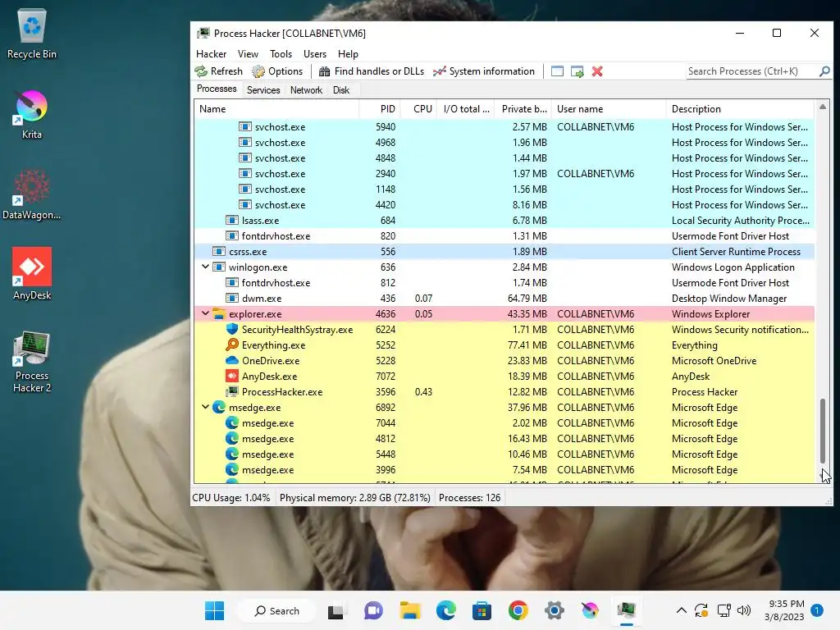Select the AnyDesk.exe red icon
840x630 pixels.
232,376
